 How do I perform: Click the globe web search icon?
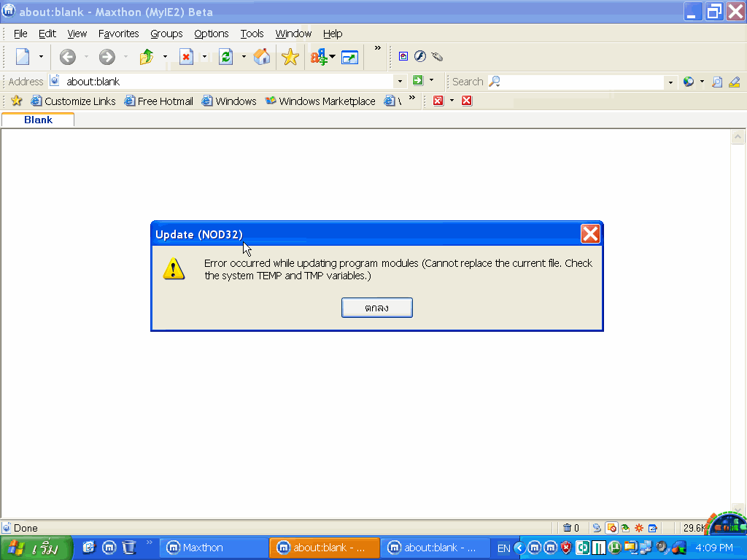coord(689,82)
